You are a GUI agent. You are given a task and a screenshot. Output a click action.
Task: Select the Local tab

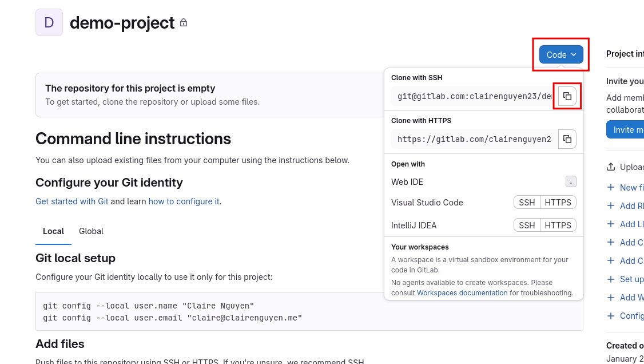point(53,231)
